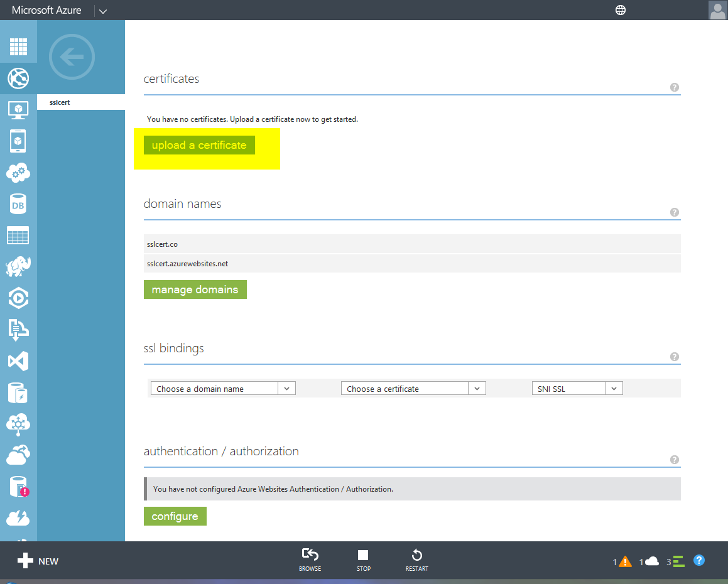Open the help question mark in bottom bar

[x=699, y=560]
